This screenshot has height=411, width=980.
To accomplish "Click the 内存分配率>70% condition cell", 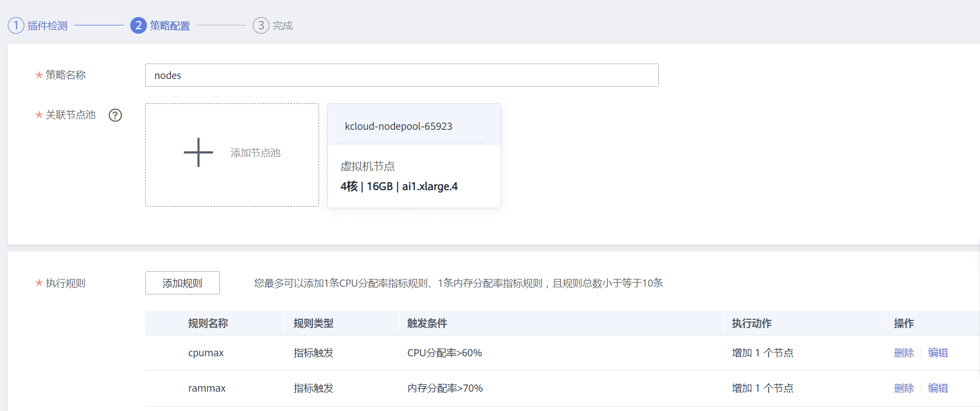I will click(445, 388).
